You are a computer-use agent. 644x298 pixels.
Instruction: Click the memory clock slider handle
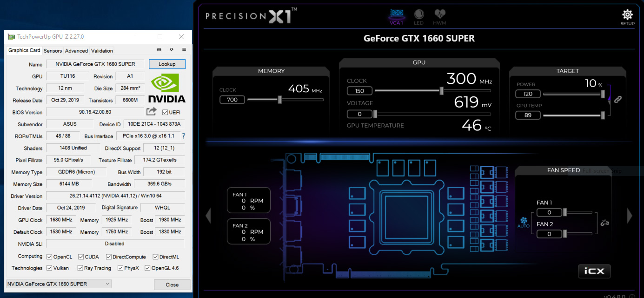(x=279, y=99)
